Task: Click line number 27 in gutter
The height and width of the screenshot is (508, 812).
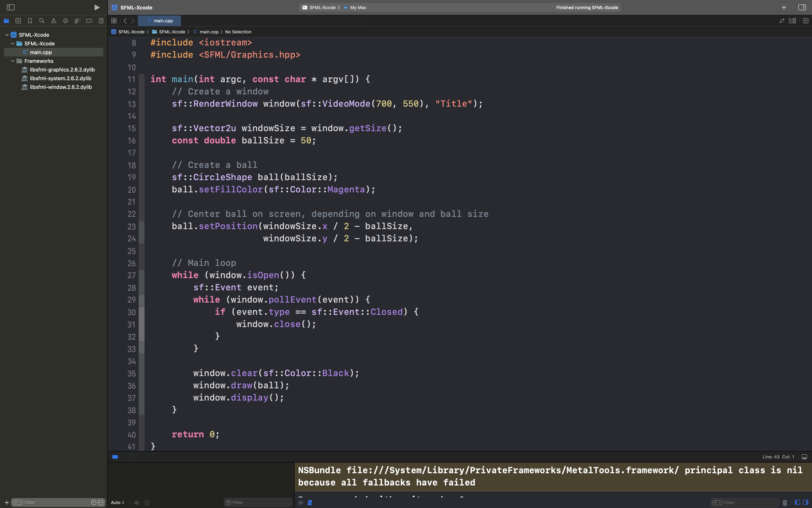Action: [x=132, y=276]
